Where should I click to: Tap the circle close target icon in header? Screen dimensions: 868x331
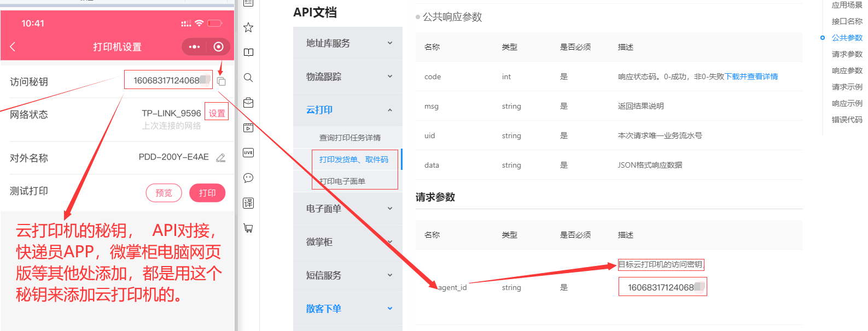tap(218, 47)
